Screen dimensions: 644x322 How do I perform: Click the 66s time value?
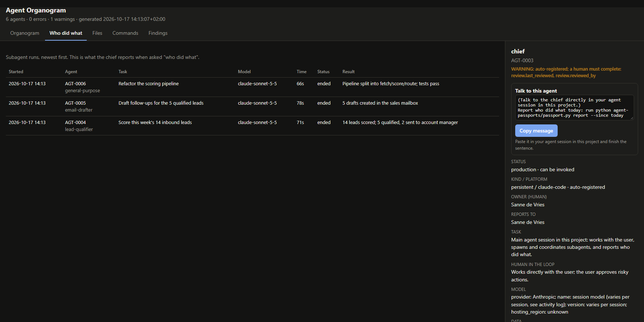point(300,84)
